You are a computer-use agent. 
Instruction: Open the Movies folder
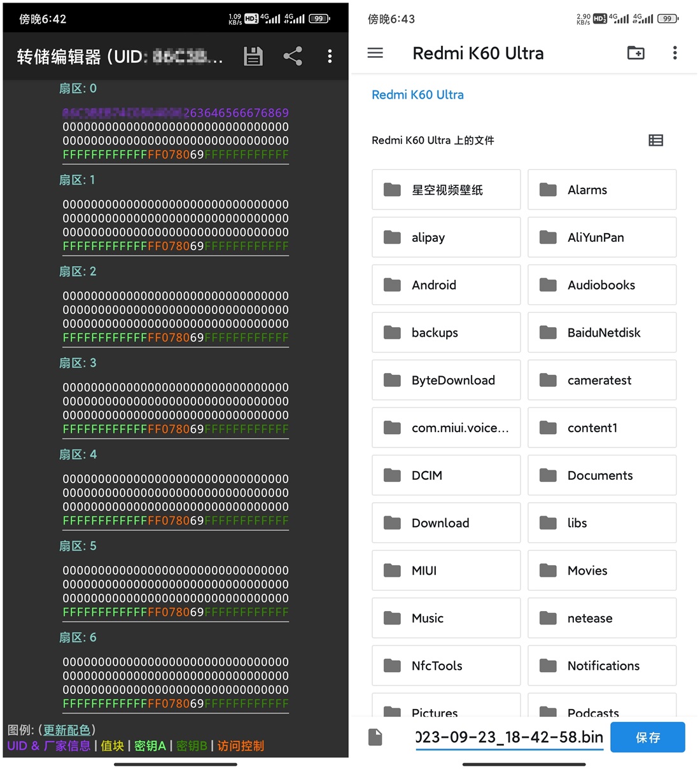click(x=602, y=571)
